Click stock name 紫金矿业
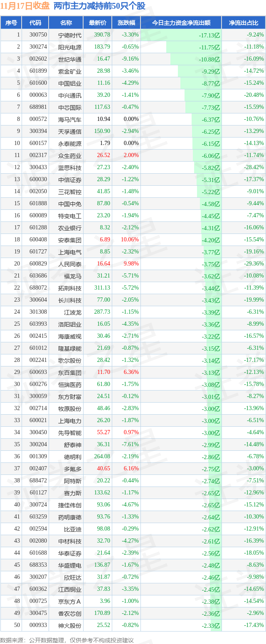Image resolution: width=266 pixels, height=644 pixels. [x=70, y=71]
